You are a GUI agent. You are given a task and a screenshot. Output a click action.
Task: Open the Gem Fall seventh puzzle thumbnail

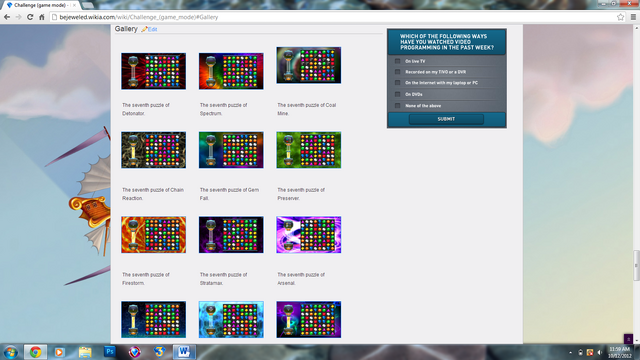pos(231,150)
